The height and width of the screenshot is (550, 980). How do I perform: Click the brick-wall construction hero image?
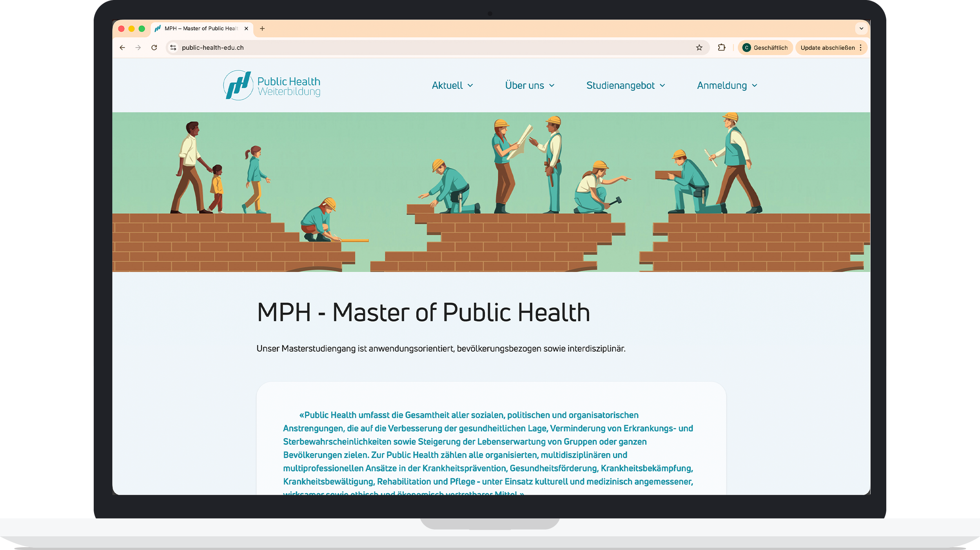491,192
